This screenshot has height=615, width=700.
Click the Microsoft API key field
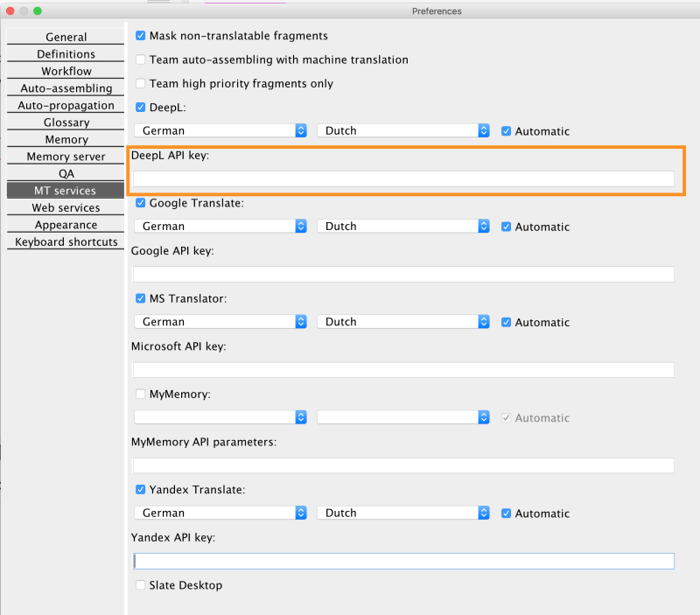pyautogui.click(x=403, y=369)
